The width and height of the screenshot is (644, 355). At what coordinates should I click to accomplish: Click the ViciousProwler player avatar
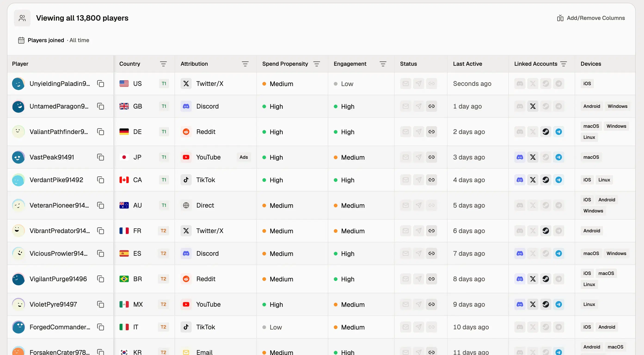pyautogui.click(x=18, y=253)
